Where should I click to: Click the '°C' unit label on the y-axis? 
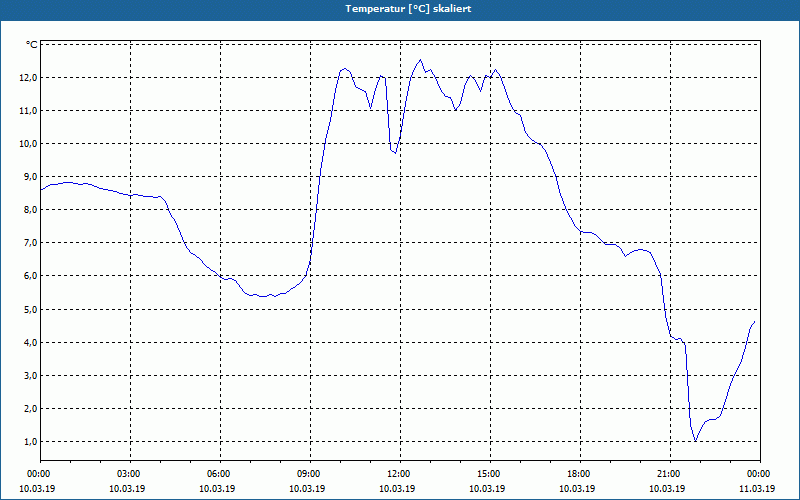[32, 45]
